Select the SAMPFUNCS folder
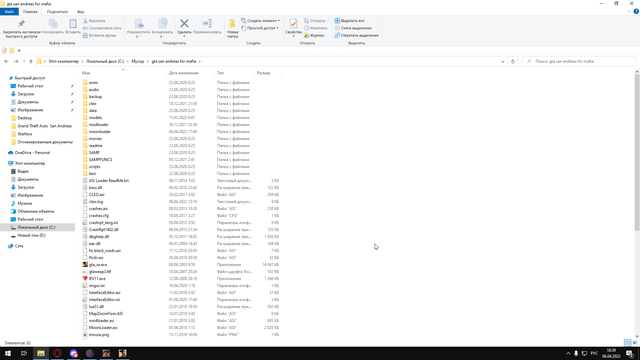 tap(100, 160)
